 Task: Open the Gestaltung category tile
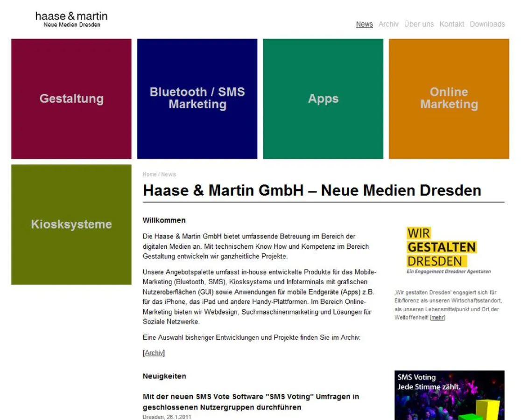(71, 98)
